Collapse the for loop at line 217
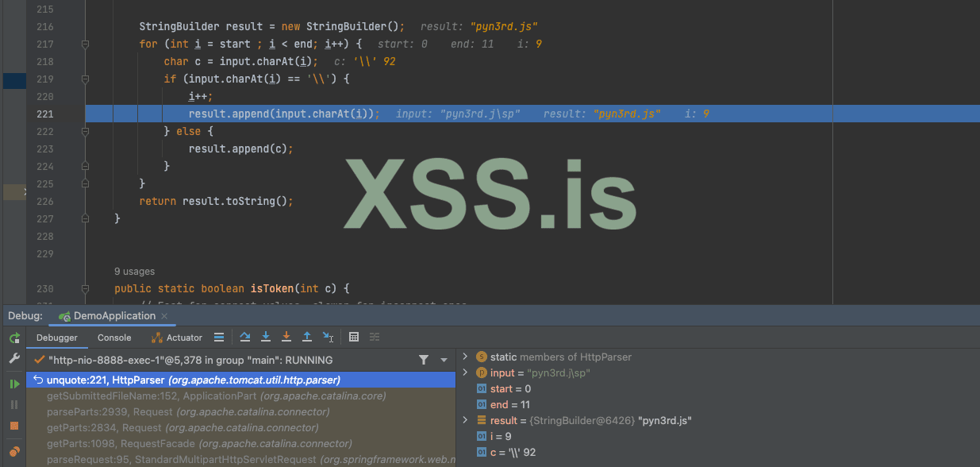Viewport: 980px width, 467px height. pos(85,44)
